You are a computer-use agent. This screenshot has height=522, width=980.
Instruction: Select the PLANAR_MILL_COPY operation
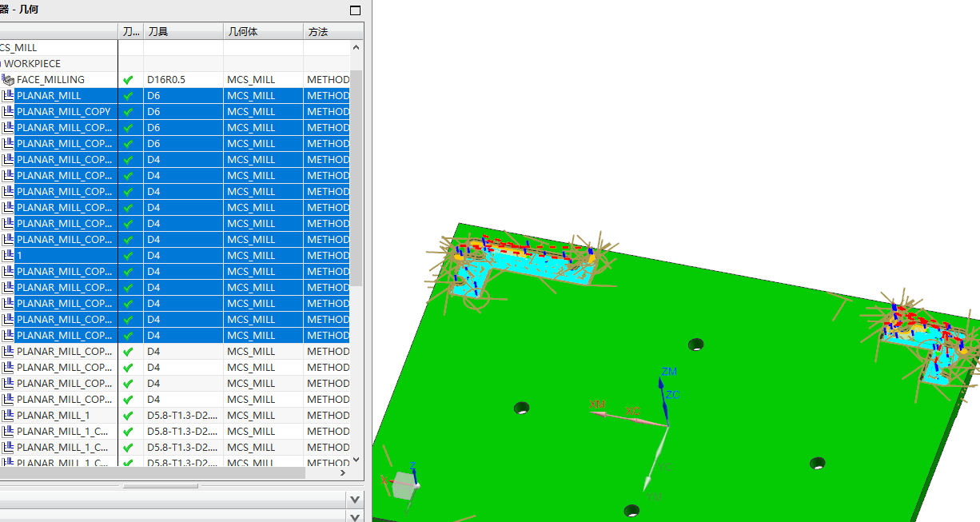(64, 112)
